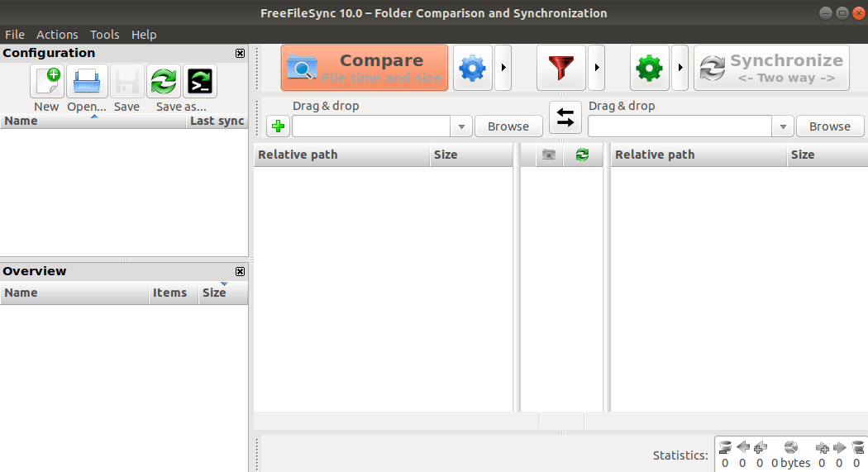Click the Save configuration floppy icon
Image resolution: width=868 pixels, height=472 pixels.
pyautogui.click(x=127, y=81)
